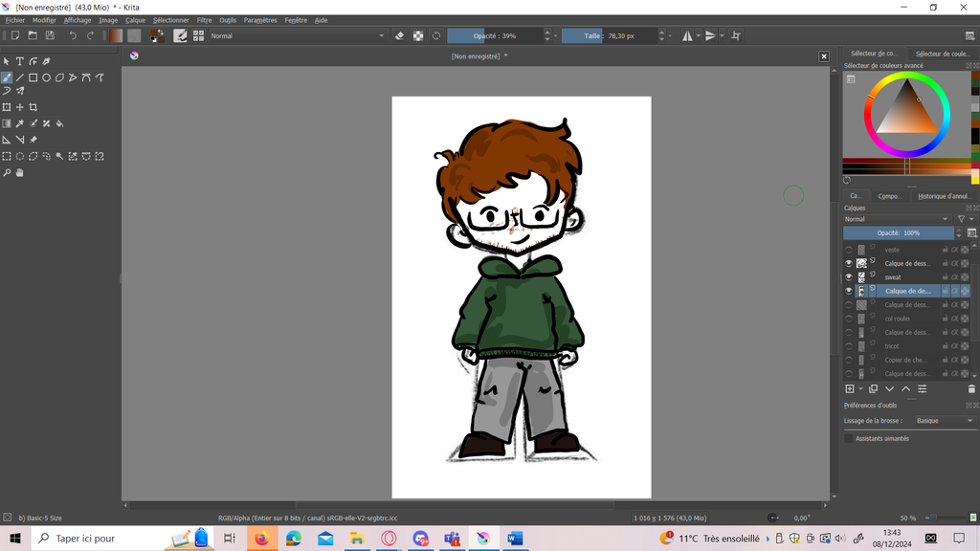Open the layer blending mode dropdown in Calques
This screenshot has width=980, height=551.
point(896,219)
